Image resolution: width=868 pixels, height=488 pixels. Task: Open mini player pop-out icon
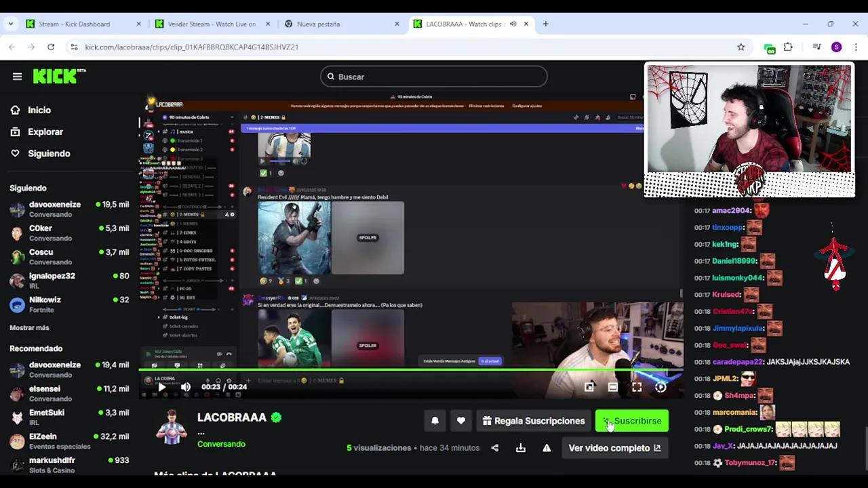point(589,387)
